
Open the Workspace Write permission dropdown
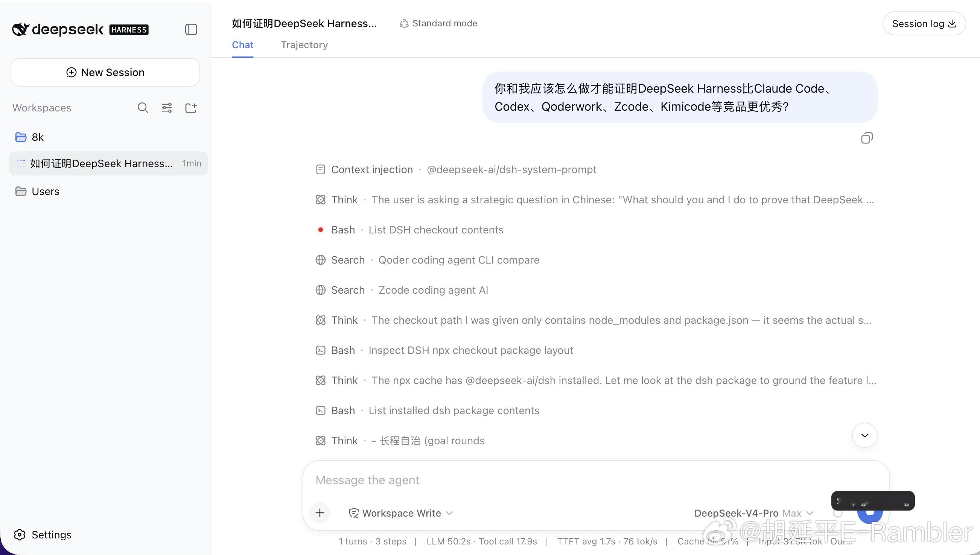(x=401, y=514)
